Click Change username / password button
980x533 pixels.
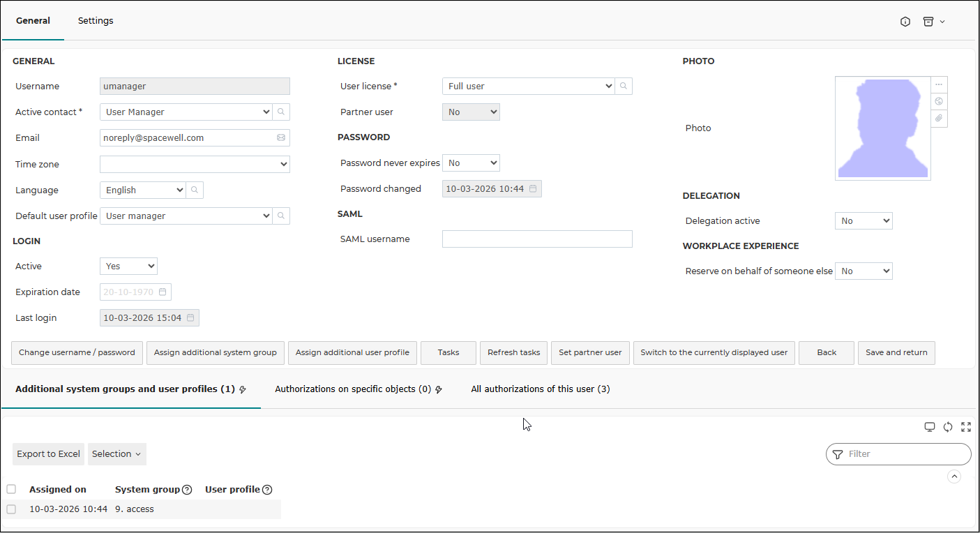77,353
